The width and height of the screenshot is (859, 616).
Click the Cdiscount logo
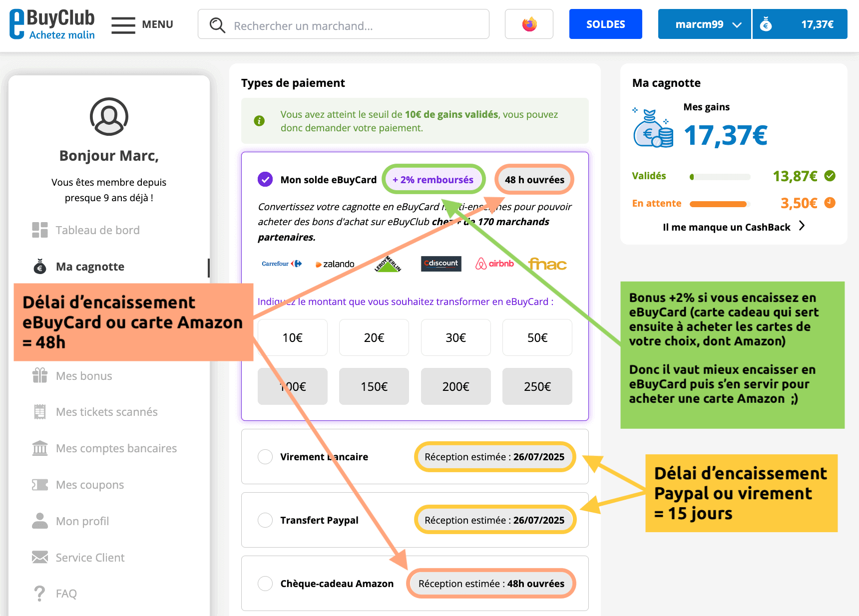tap(441, 264)
